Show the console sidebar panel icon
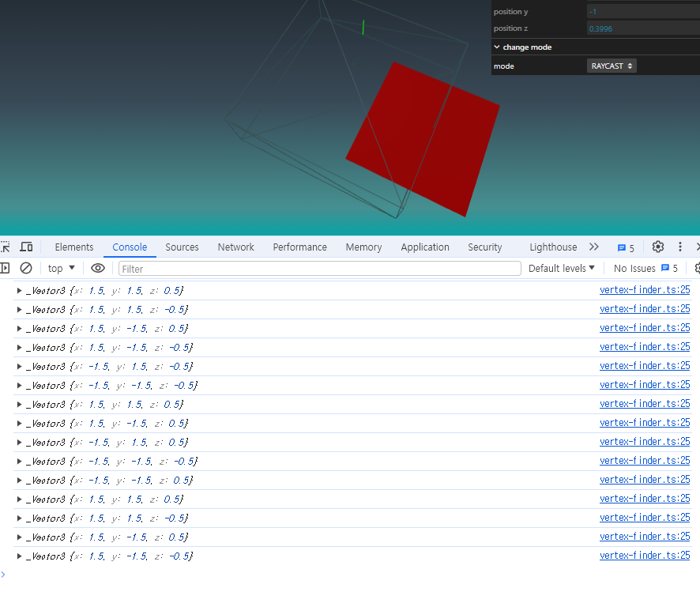The image size is (700, 592). click(5, 268)
